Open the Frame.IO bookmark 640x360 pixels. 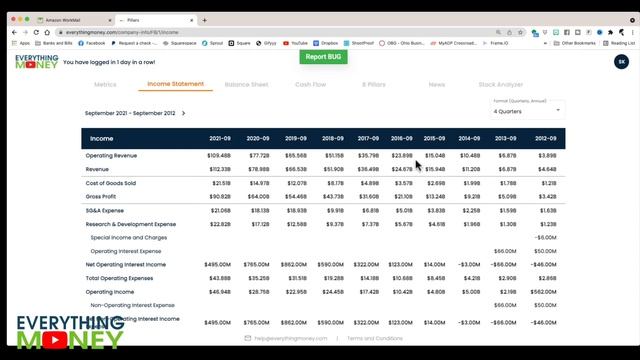click(x=496, y=43)
